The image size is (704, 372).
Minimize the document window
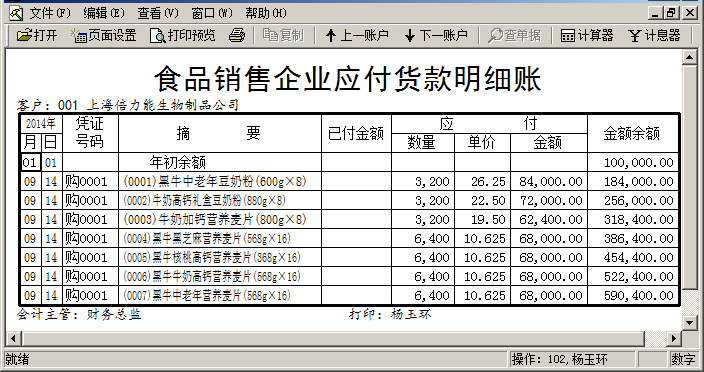point(656,13)
